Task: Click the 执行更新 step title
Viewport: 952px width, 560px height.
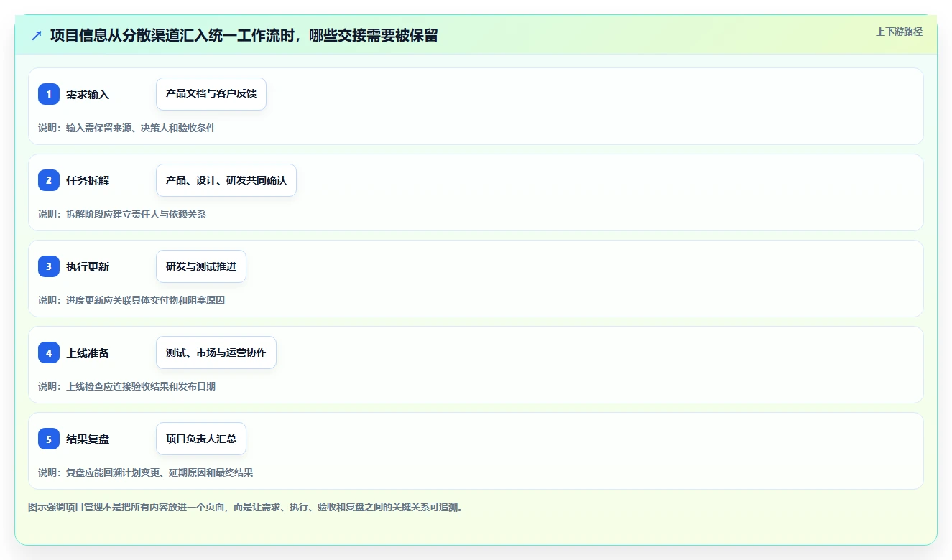Action: click(x=88, y=266)
